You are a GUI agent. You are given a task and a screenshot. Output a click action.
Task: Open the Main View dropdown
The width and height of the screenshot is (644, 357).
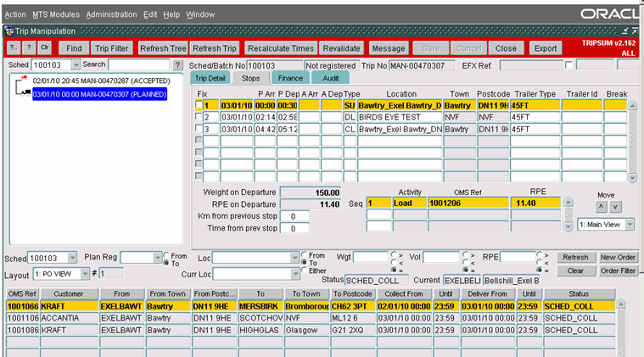630,225
